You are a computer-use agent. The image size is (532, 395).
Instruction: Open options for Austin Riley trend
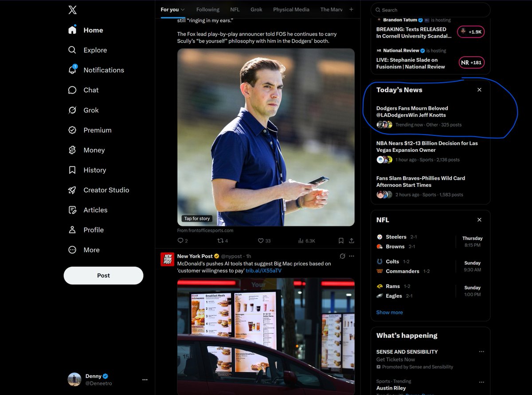(x=481, y=381)
